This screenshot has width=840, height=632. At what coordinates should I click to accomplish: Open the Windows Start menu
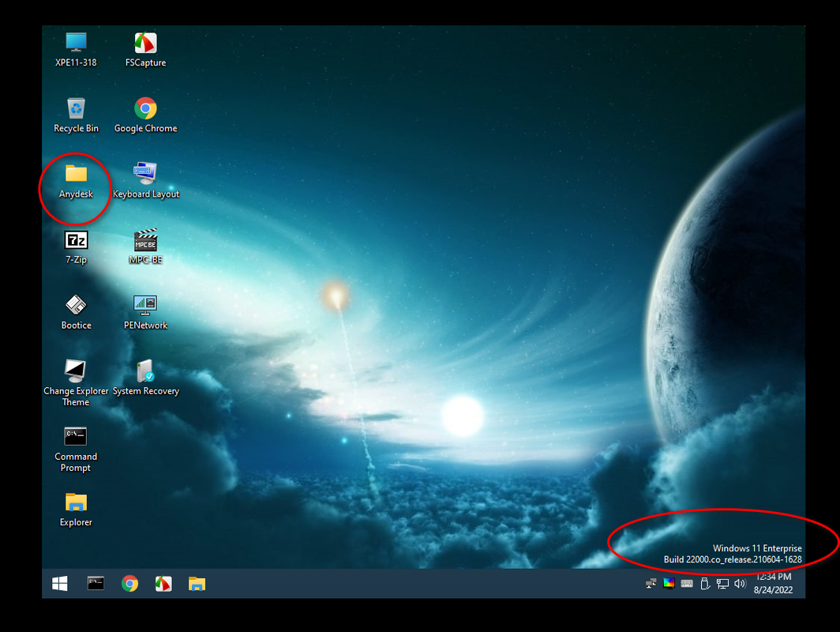click(60, 583)
